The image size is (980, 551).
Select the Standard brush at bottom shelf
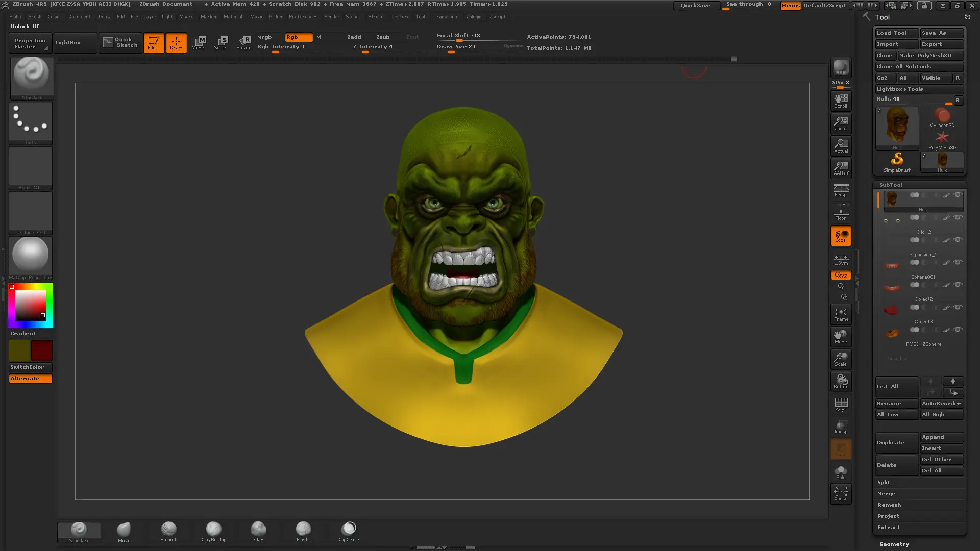(x=79, y=532)
